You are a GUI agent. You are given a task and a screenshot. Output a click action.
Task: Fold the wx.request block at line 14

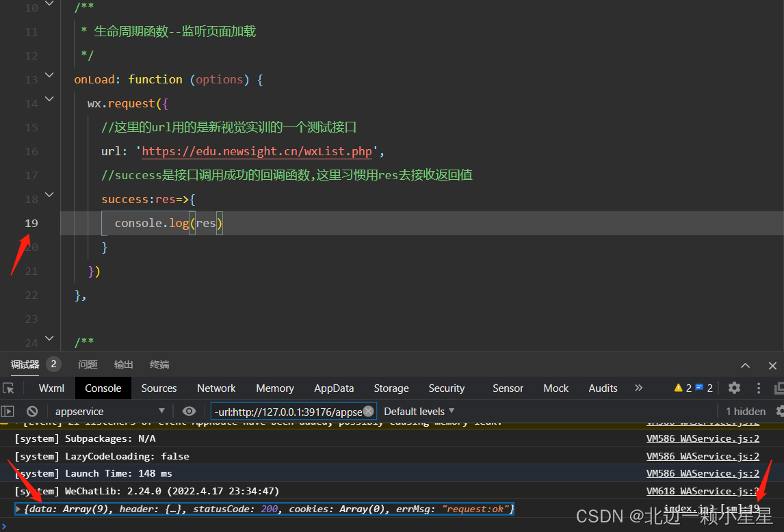49,99
